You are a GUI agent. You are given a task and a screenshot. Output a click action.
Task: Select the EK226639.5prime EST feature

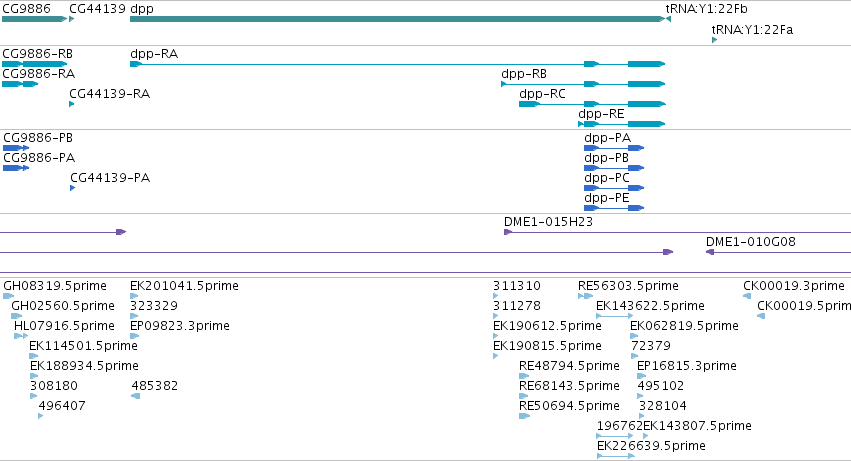coord(615,456)
